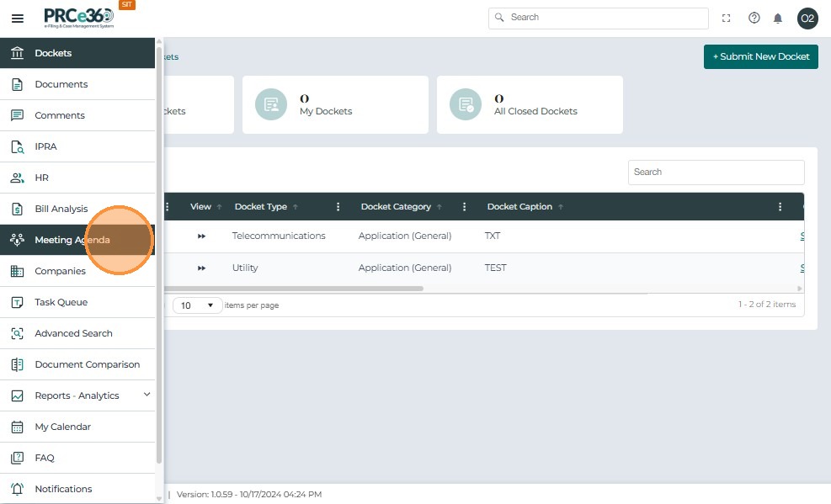This screenshot has height=504, width=831.
Task: Open view arrows for Telecommunications docket
Action: (x=201, y=236)
